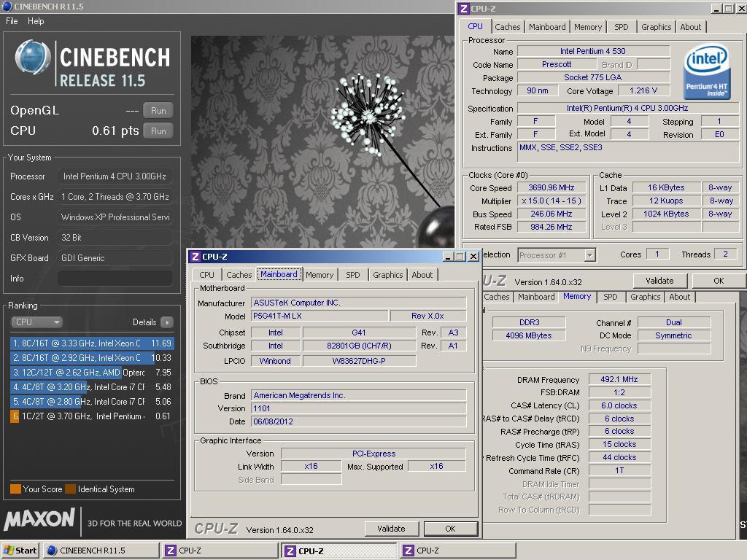747x560 pixels.
Task: Open the About tab in the Memory CPU-Z window
Action: (679, 297)
